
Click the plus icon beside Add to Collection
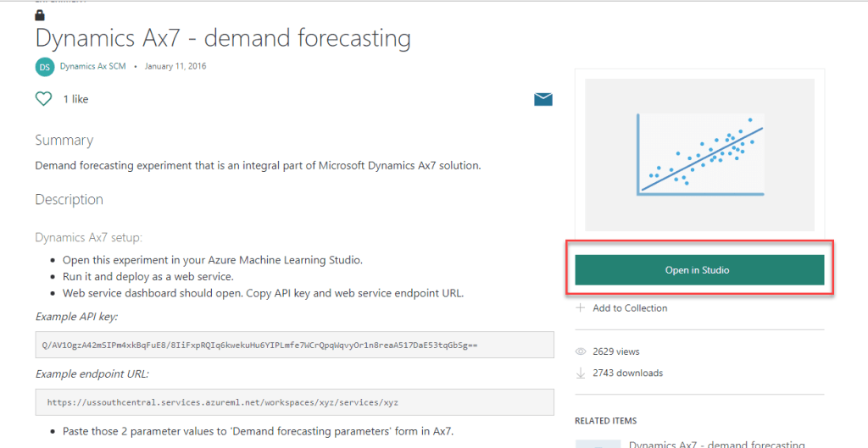click(580, 307)
